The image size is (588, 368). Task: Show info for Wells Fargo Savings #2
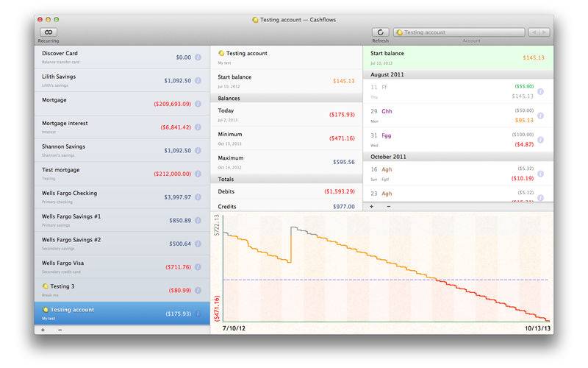[x=198, y=244]
